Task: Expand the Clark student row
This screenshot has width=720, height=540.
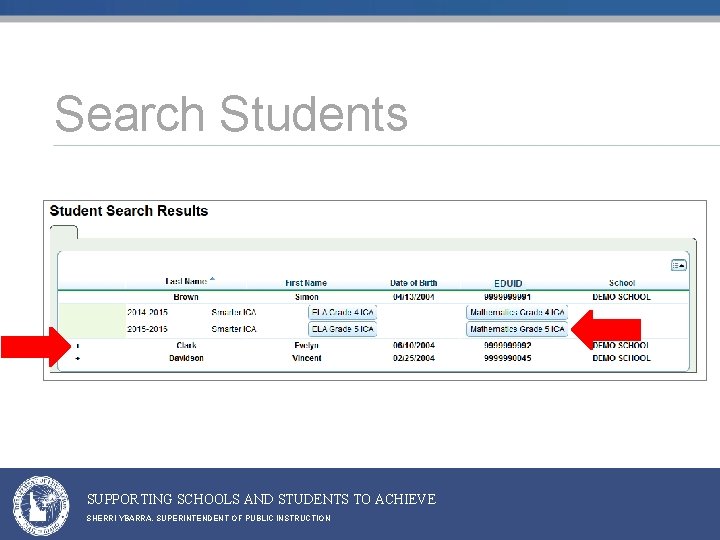Action: [78, 346]
